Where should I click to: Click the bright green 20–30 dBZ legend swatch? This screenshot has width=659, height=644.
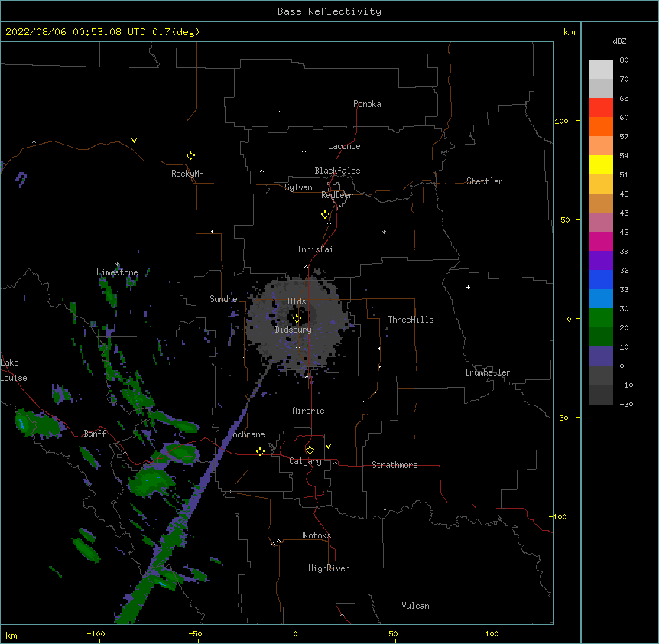click(601, 318)
